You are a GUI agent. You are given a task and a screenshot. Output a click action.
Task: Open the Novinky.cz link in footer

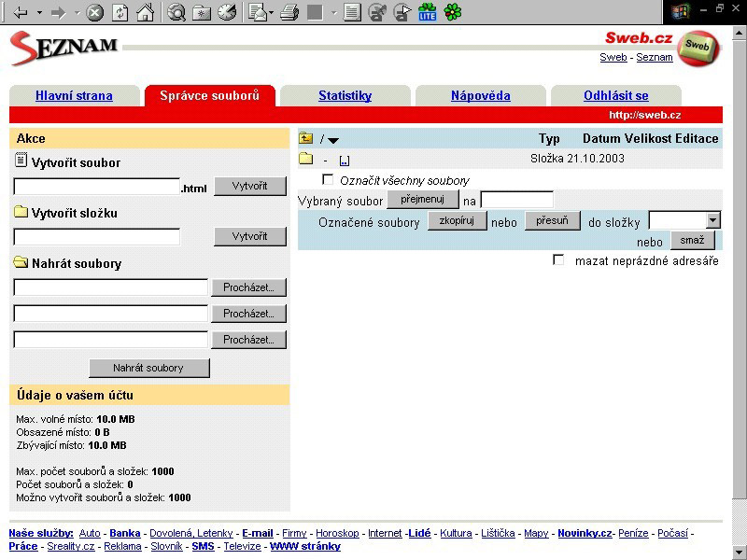585,534
